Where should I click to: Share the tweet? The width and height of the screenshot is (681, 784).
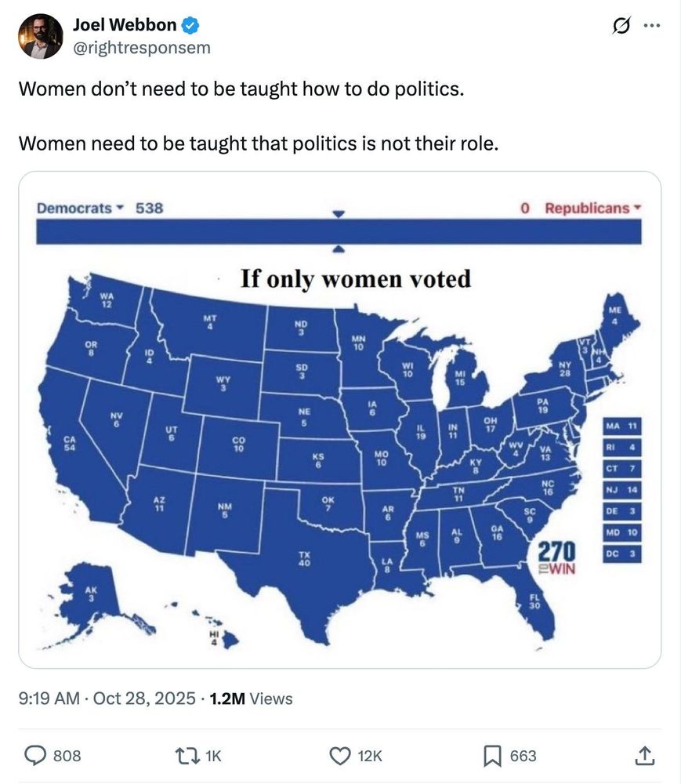coord(646,755)
